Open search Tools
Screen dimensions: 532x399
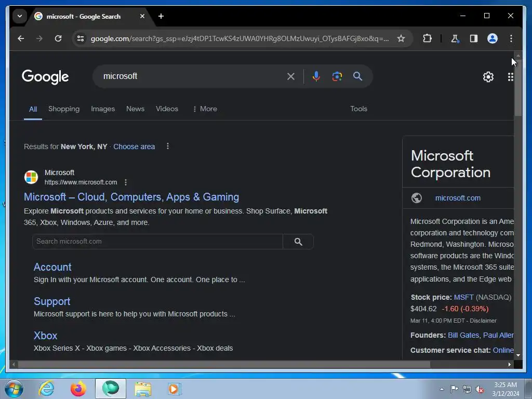coord(358,109)
